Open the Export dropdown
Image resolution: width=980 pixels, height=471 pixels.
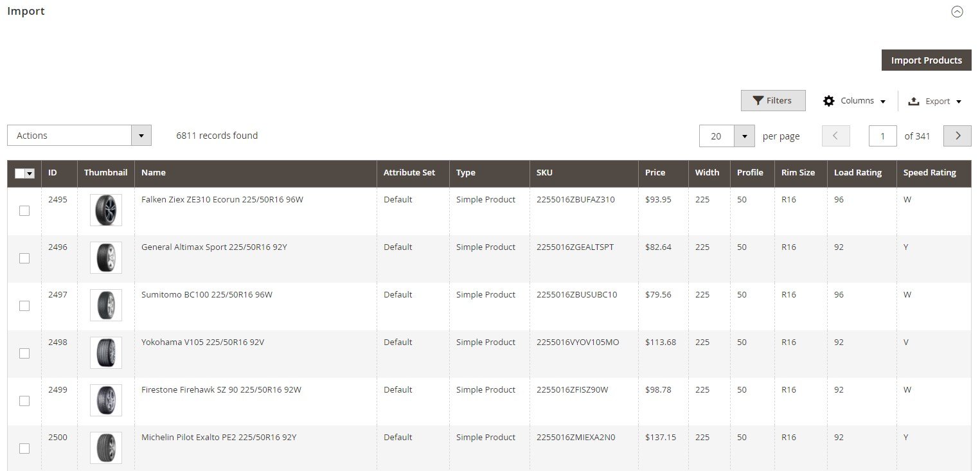click(x=935, y=102)
